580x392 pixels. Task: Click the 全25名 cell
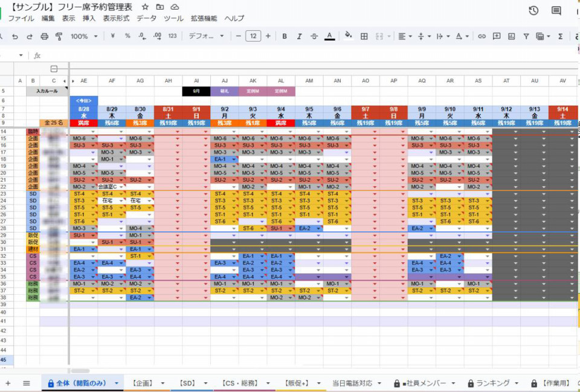coord(54,123)
